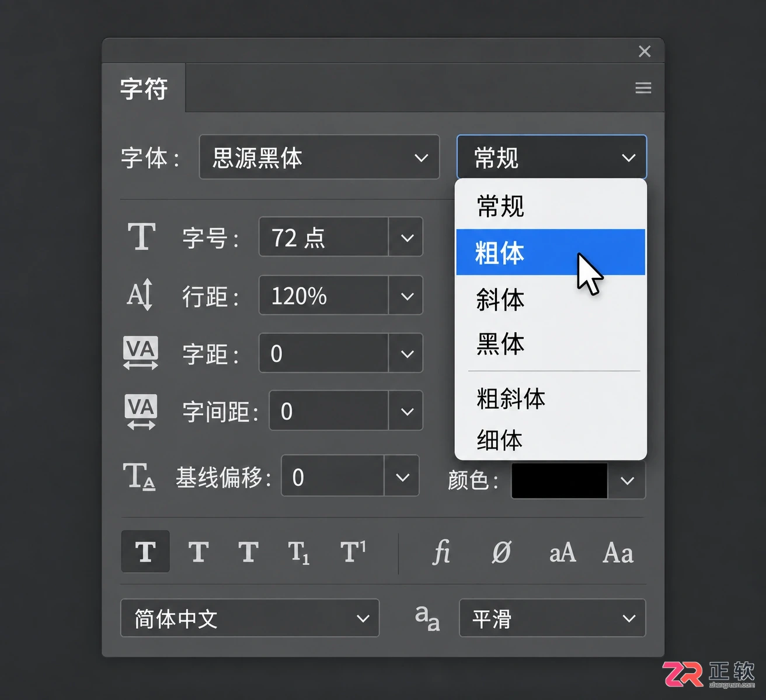This screenshot has height=700, width=766.
Task: Choose 粗斜体 from the style list
Action: click(x=551, y=398)
